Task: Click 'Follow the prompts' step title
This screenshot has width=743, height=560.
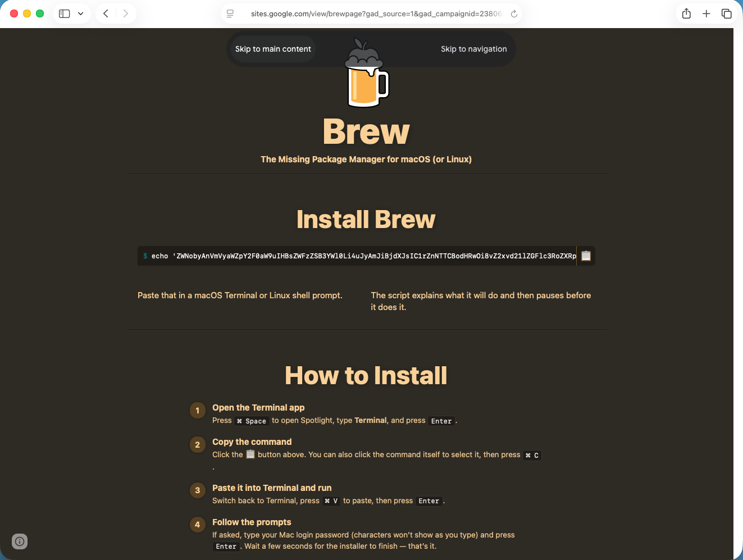Action: [x=252, y=522]
